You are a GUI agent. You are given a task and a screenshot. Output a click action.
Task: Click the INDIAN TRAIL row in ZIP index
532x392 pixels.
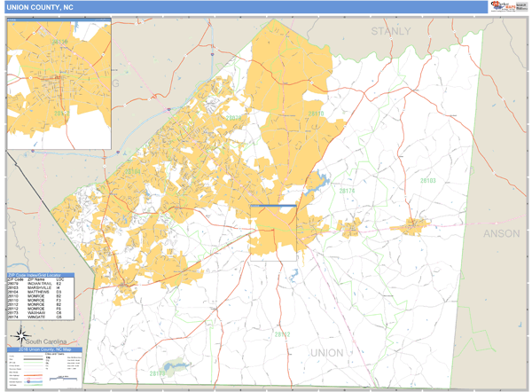41,285
